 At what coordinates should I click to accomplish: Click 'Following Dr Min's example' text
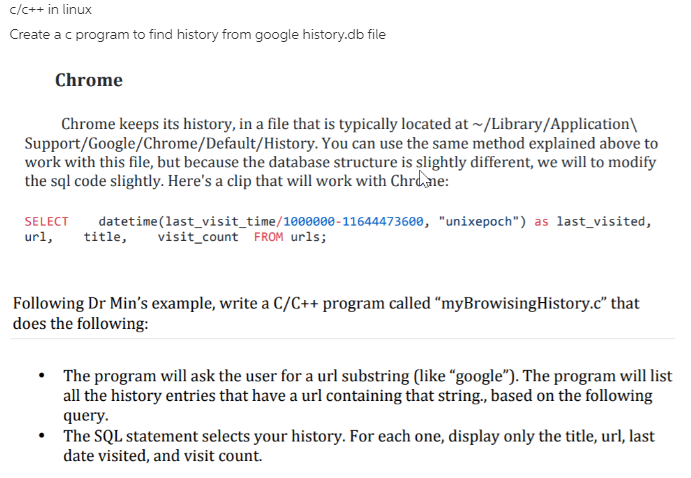tap(113, 304)
